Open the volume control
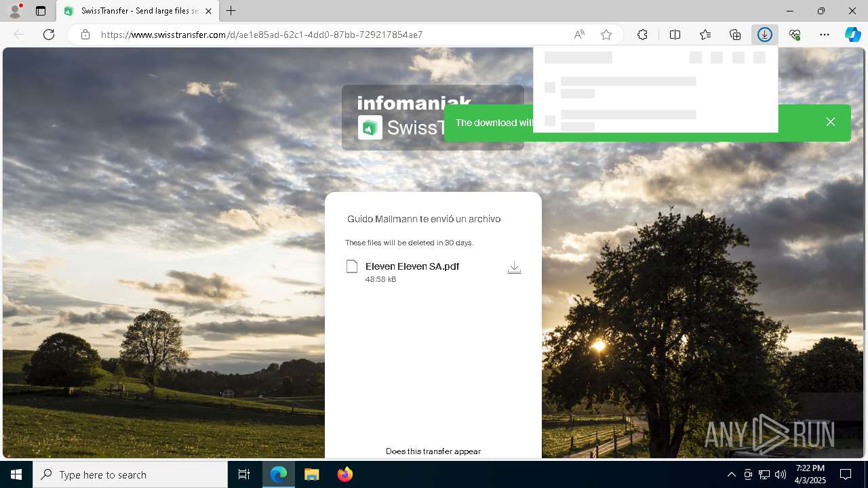The height and width of the screenshot is (488, 868). coord(781,474)
